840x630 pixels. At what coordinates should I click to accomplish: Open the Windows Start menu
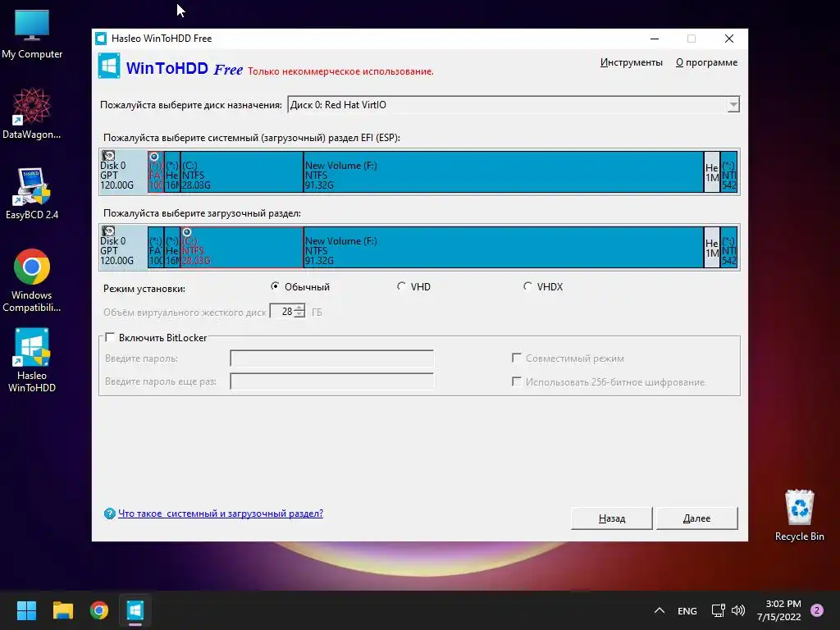tap(26, 610)
